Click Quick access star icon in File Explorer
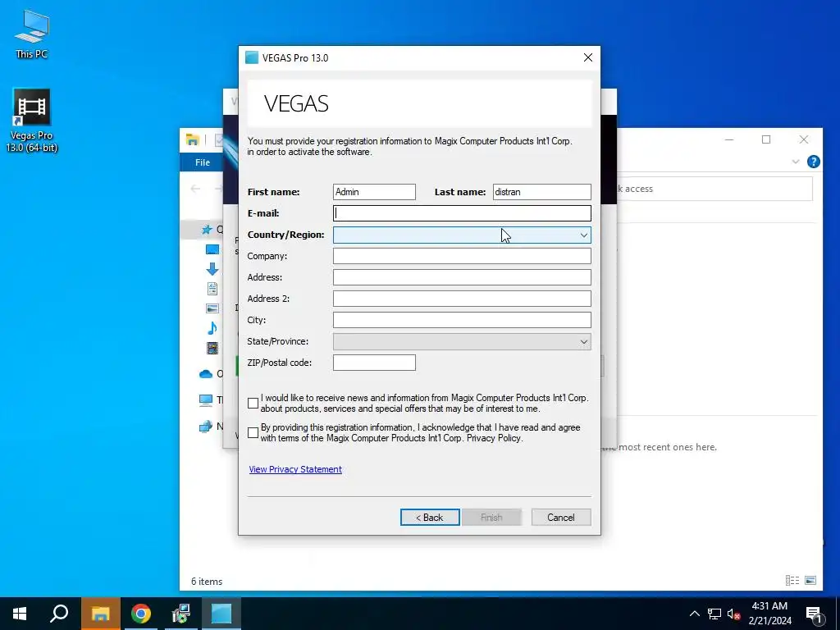The image size is (840, 630). coord(207,230)
